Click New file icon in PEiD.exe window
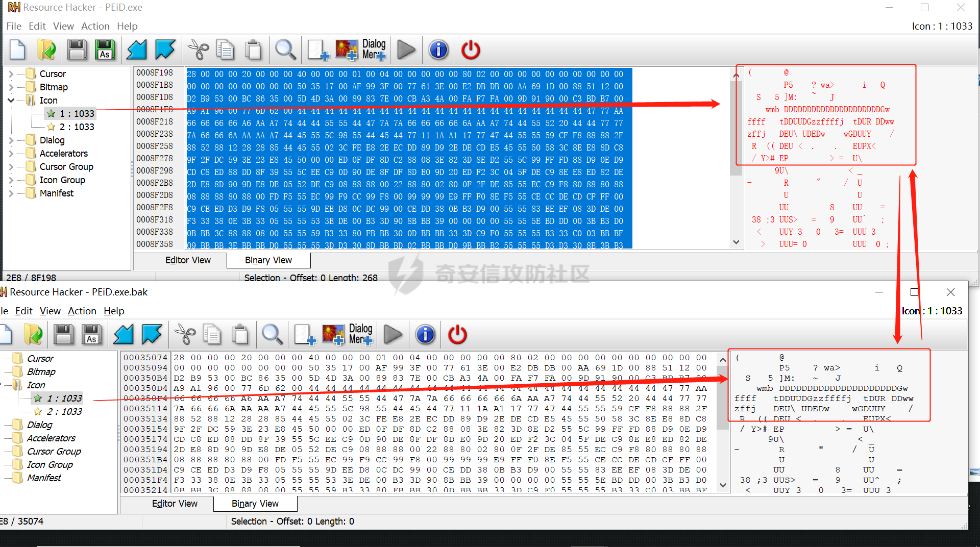The height and width of the screenshot is (547, 980). [x=18, y=50]
